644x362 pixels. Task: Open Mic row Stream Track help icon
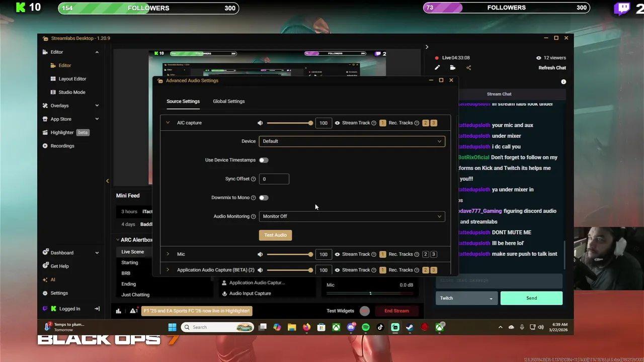(x=373, y=254)
